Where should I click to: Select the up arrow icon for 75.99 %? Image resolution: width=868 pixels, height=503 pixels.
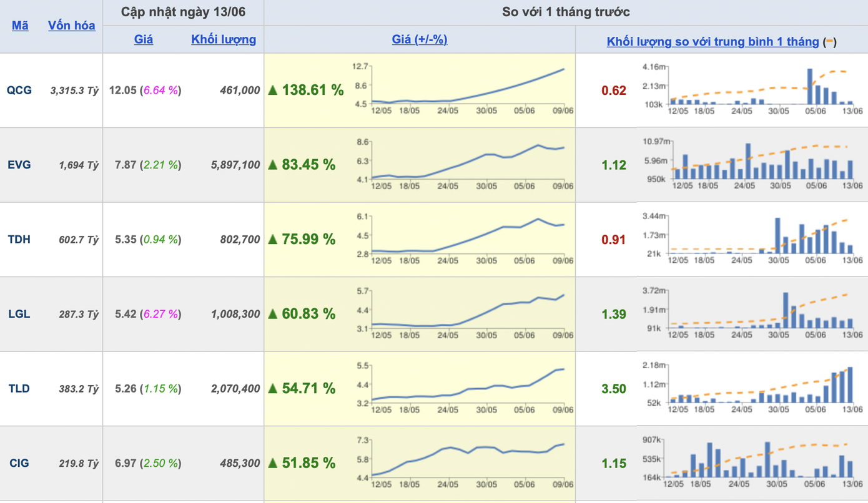(273, 240)
